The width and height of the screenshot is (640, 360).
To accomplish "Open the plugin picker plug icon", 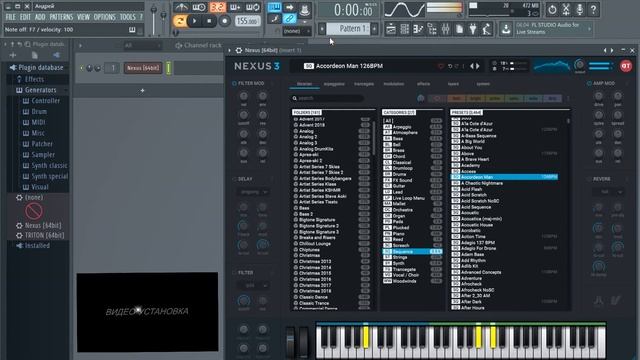I will pos(473,29).
